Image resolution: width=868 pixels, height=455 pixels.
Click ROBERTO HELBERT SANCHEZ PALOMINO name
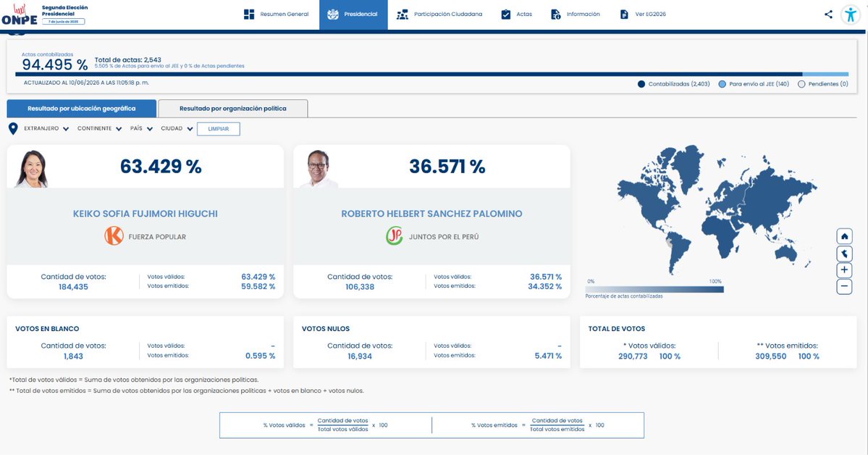431,213
